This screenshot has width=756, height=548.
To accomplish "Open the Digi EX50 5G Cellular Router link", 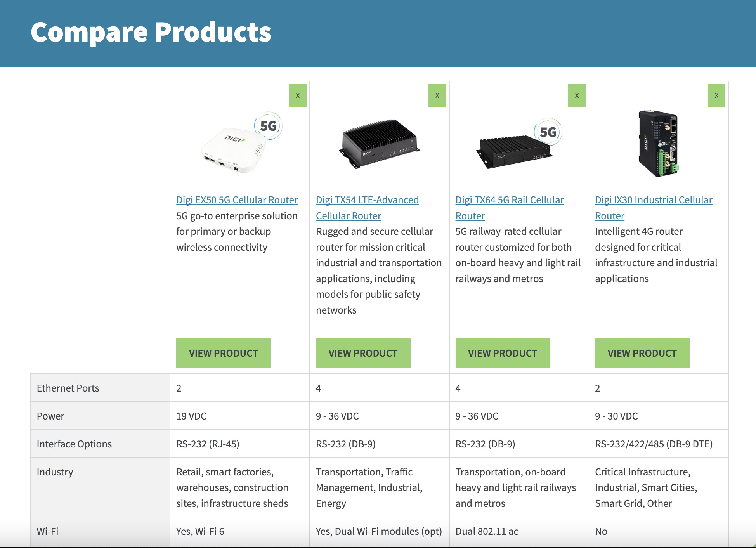I will point(237,200).
